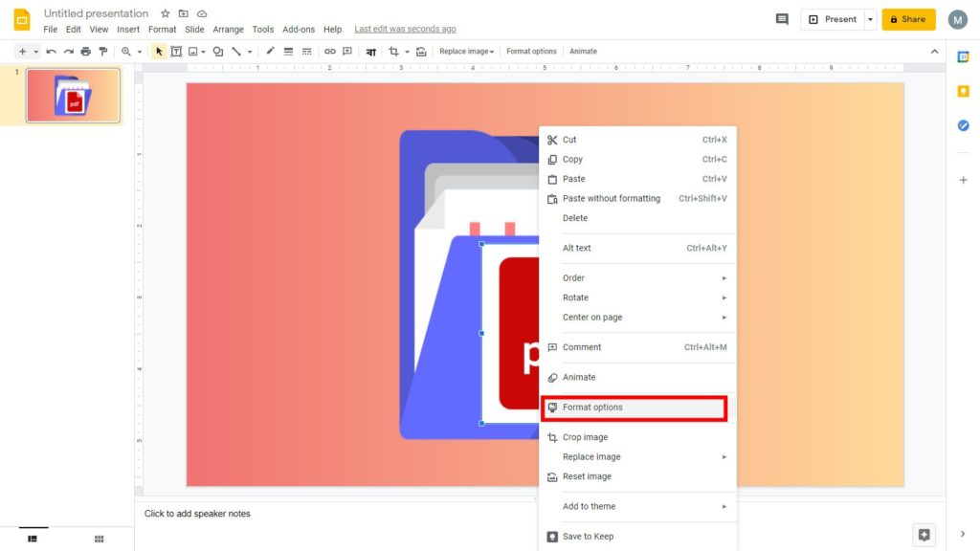The height and width of the screenshot is (551, 980).
Task: Click the speaker notes field
Action: 540,514
